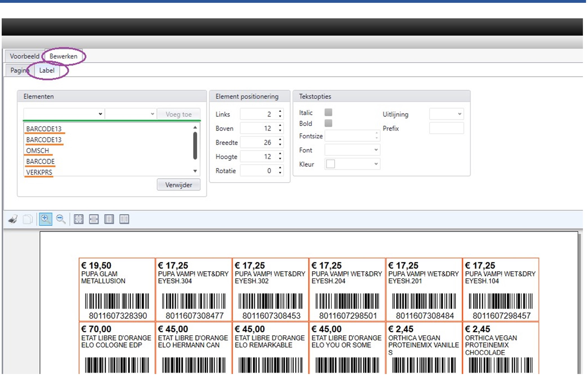Decrease the Boven value with down arrow
Image resolution: width=588 pixels, height=383 pixels.
(x=280, y=131)
